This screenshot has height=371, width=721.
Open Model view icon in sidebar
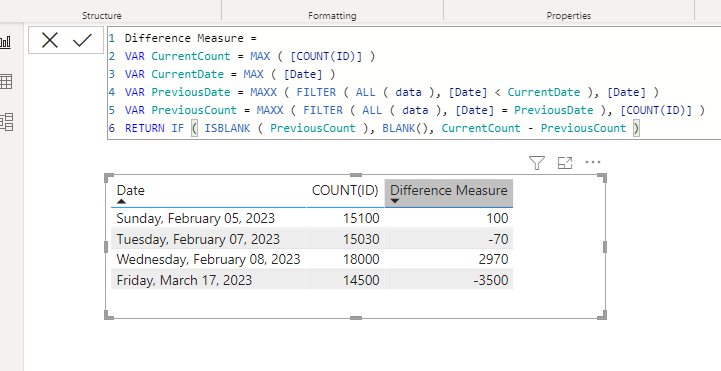6,122
